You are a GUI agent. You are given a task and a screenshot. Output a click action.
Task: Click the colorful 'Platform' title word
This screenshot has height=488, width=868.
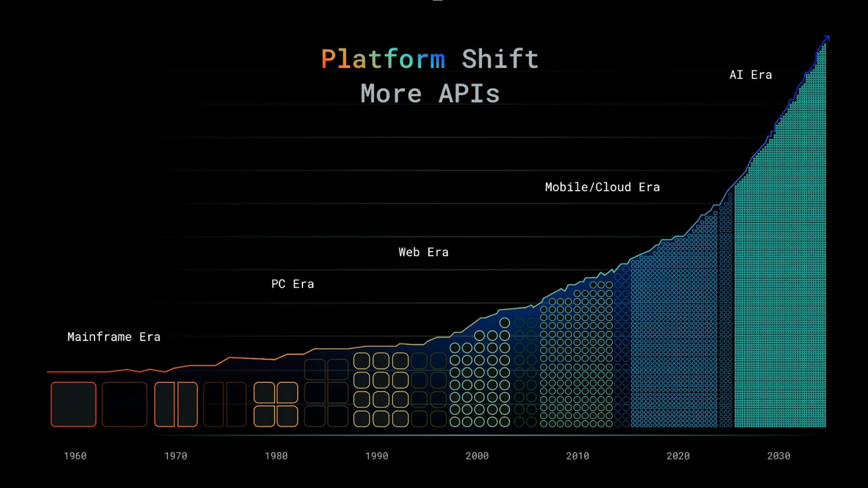click(383, 59)
